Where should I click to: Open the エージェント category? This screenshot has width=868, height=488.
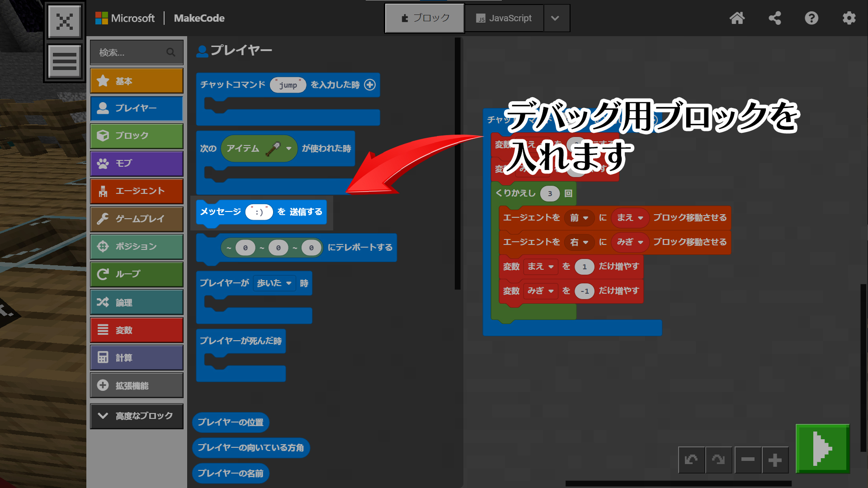(137, 191)
